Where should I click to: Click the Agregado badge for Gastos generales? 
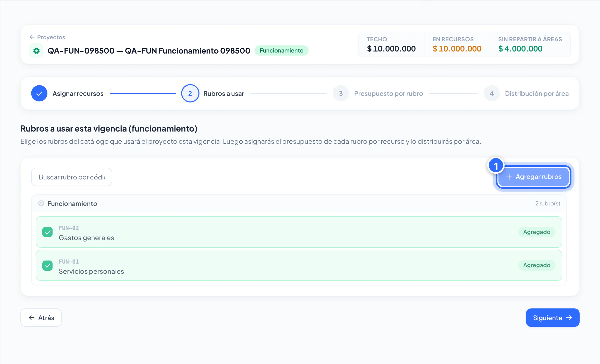[537, 232]
